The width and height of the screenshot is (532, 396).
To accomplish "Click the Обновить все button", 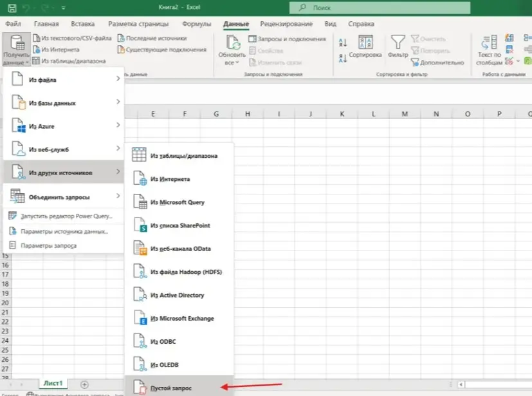I will click(232, 50).
